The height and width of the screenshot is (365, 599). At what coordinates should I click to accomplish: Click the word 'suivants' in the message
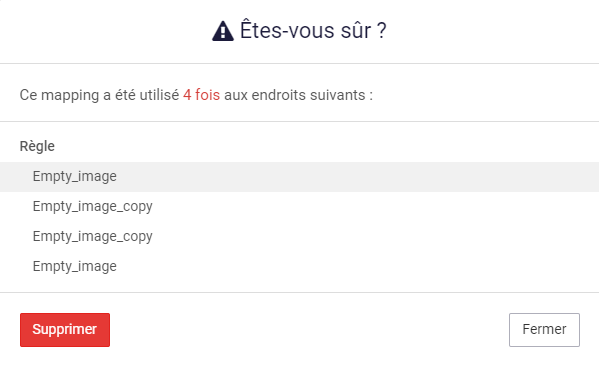(337, 95)
